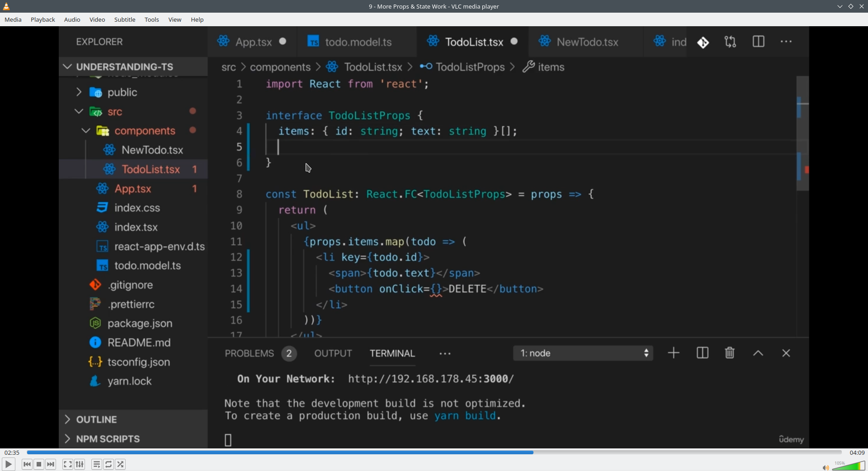Toggle loop mode in VLC

click(108, 464)
